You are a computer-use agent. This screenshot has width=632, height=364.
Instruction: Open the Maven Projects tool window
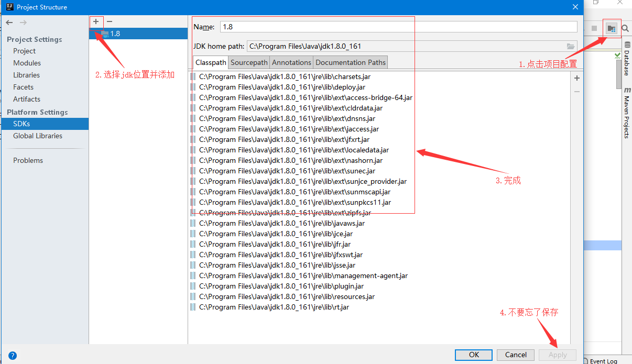(x=627, y=113)
